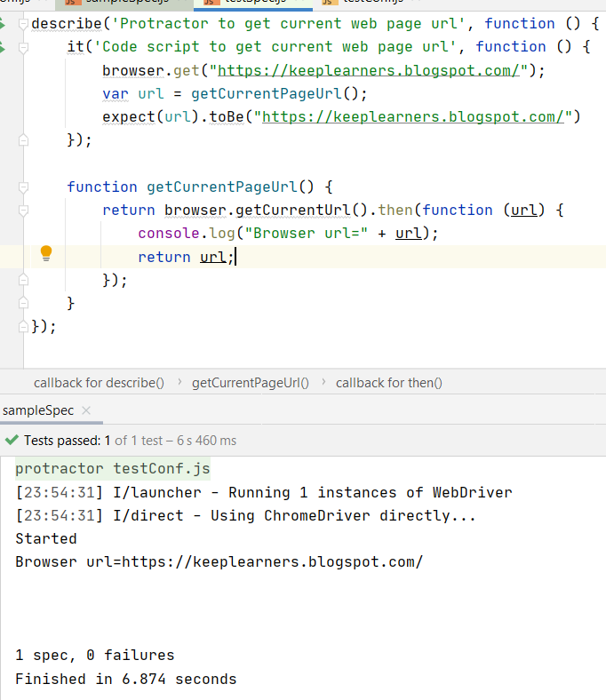
Task: Click 'expect' in the expect(url) statement
Action: (x=129, y=117)
